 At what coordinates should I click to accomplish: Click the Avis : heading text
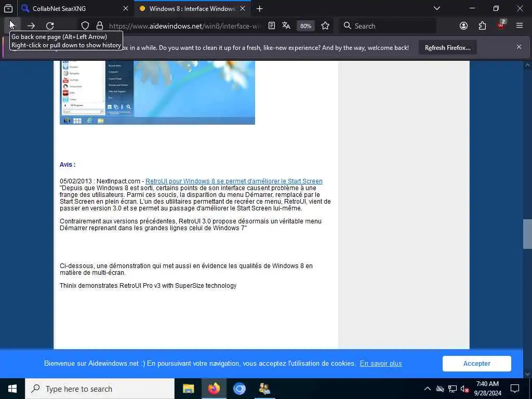(68, 165)
